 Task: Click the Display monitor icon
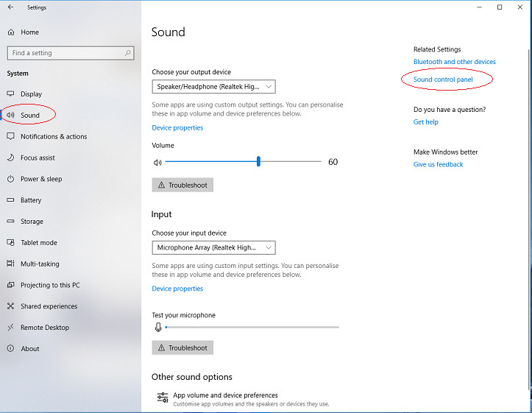pos(11,94)
